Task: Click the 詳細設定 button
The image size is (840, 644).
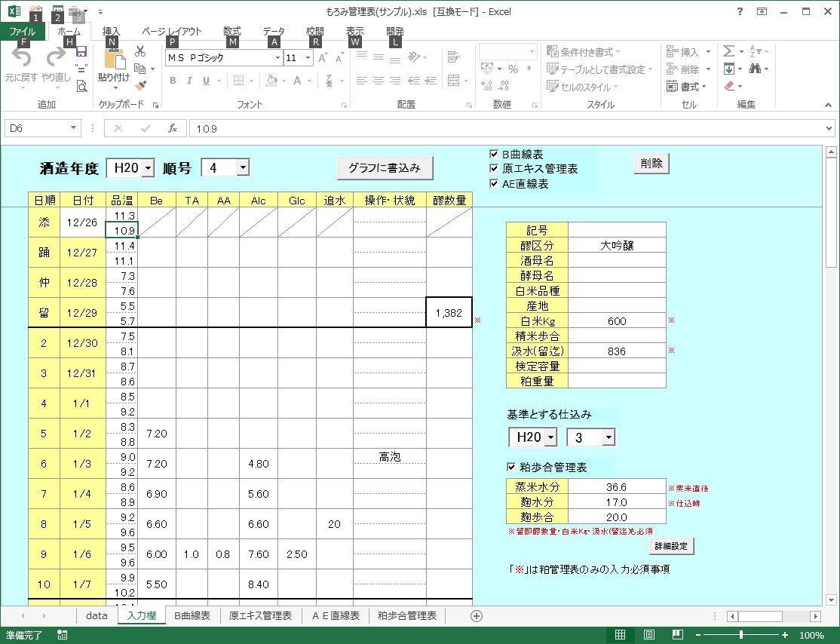Action: tap(670, 544)
